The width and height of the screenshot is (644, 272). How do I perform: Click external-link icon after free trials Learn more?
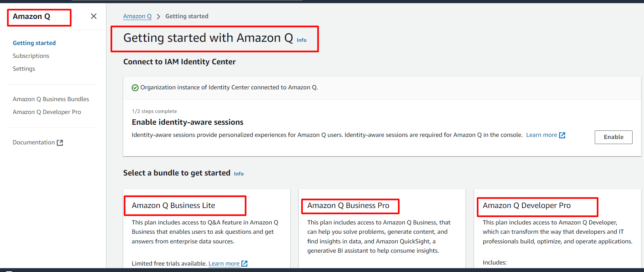245,263
